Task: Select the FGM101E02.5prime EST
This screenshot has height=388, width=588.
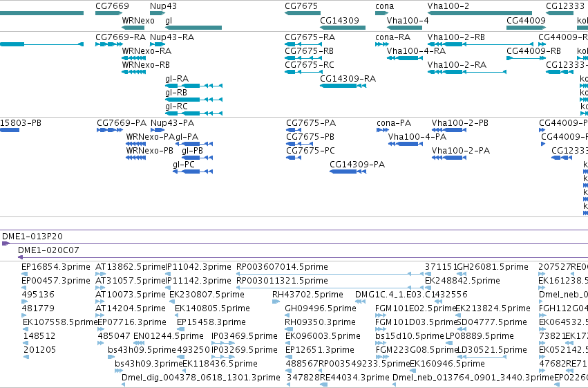Action: pyautogui.click(x=381, y=316)
